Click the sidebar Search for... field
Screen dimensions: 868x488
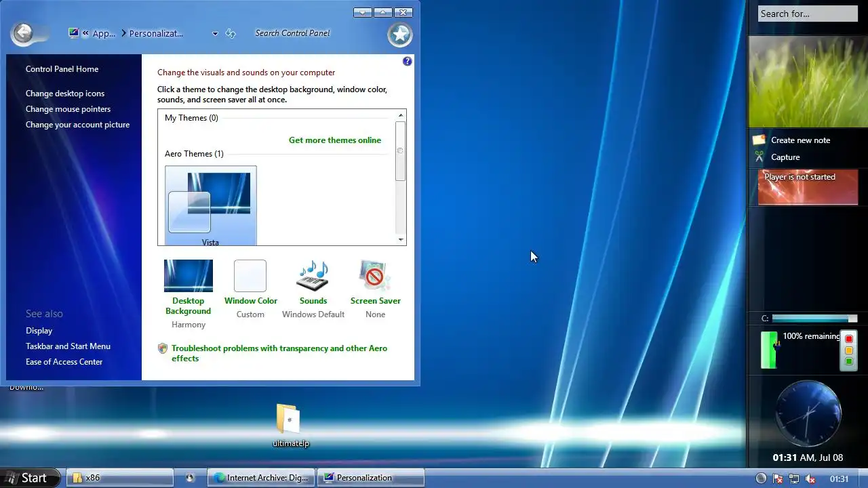[808, 14]
